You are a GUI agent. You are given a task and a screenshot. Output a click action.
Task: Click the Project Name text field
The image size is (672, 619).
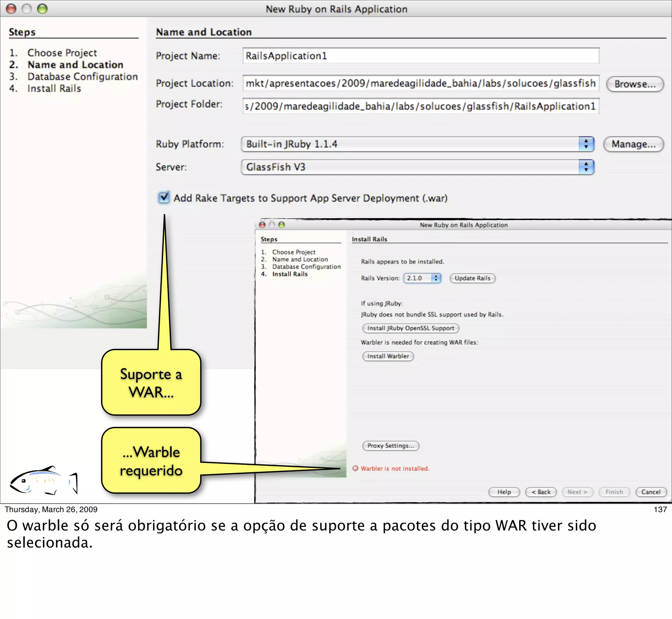coord(420,56)
